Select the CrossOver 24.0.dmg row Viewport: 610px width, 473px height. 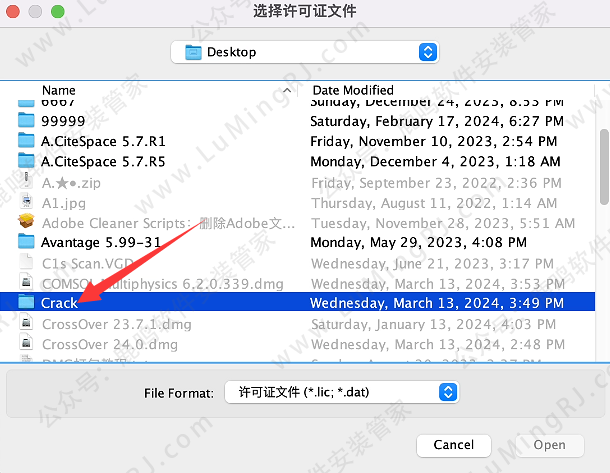[x=110, y=343]
